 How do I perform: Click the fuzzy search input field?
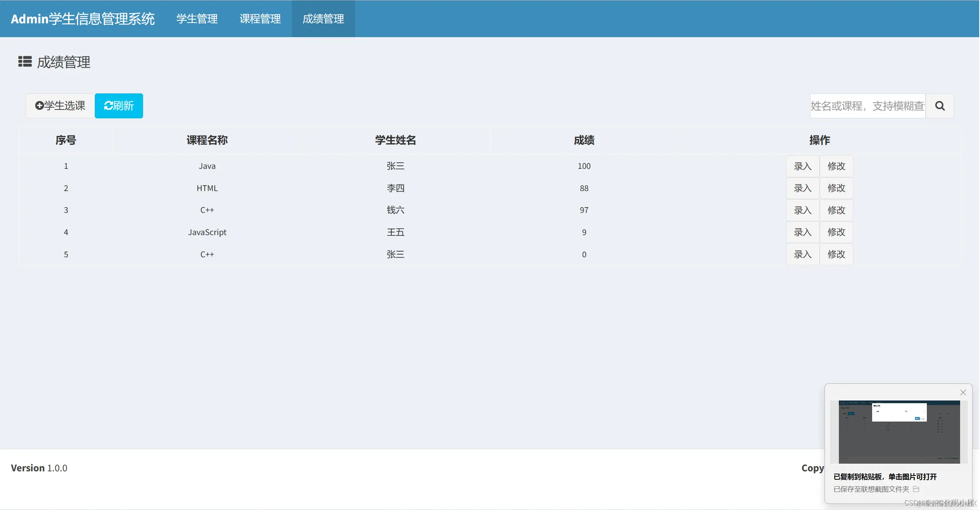[x=866, y=106]
